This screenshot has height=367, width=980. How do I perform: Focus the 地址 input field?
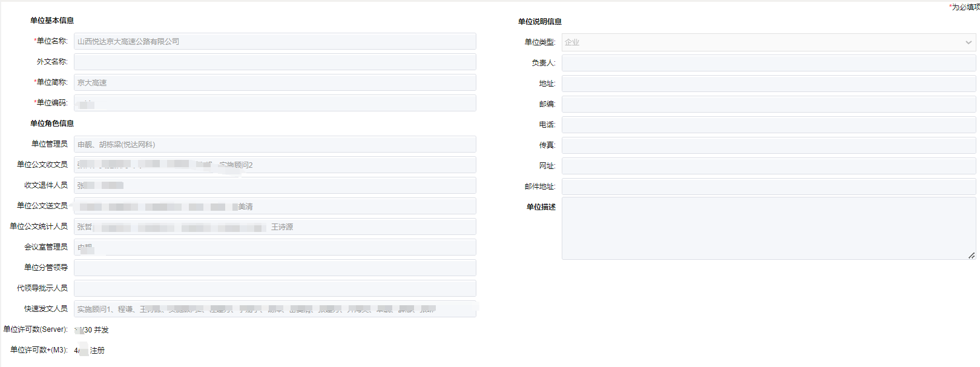point(768,84)
